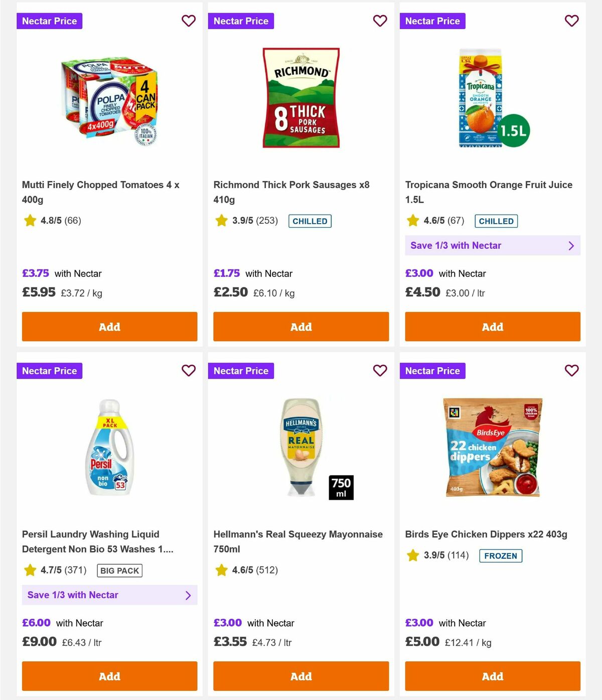Viewport: 602px width, 700px height.
Task: Favourite the Tropicana Smooth Orange Fruit Juice
Action: pyautogui.click(x=571, y=21)
